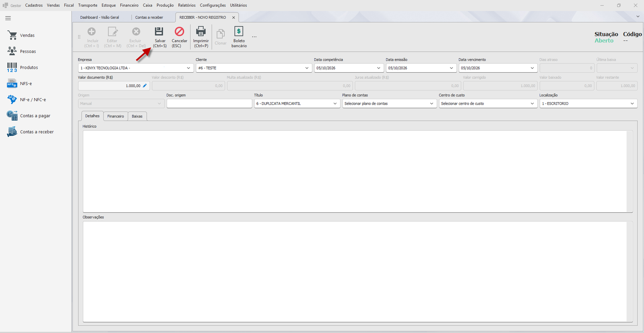Click the Imprimir printer icon
Viewport: 644px width, 333px height.
coord(200,31)
